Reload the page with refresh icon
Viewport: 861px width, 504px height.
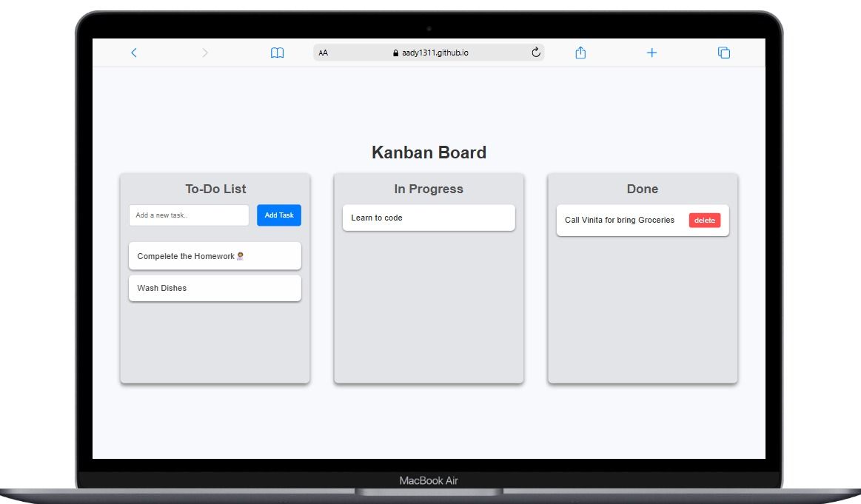point(535,53)
